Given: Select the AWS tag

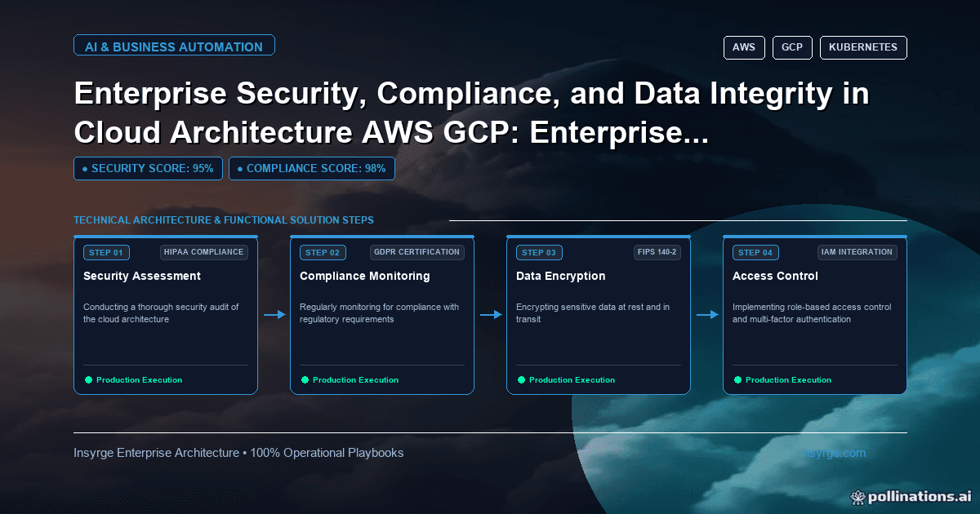Looking at the screenshot, I should pos(744,47).
